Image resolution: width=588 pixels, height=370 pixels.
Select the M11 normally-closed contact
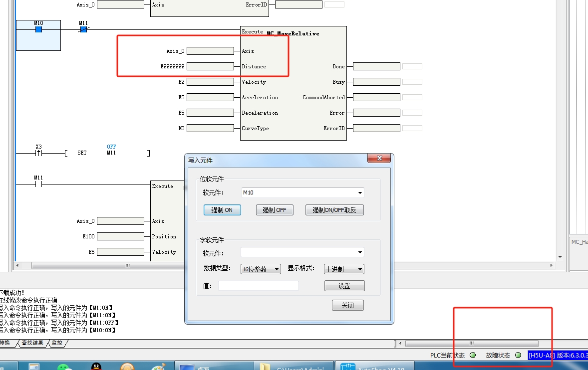[83, 29]
